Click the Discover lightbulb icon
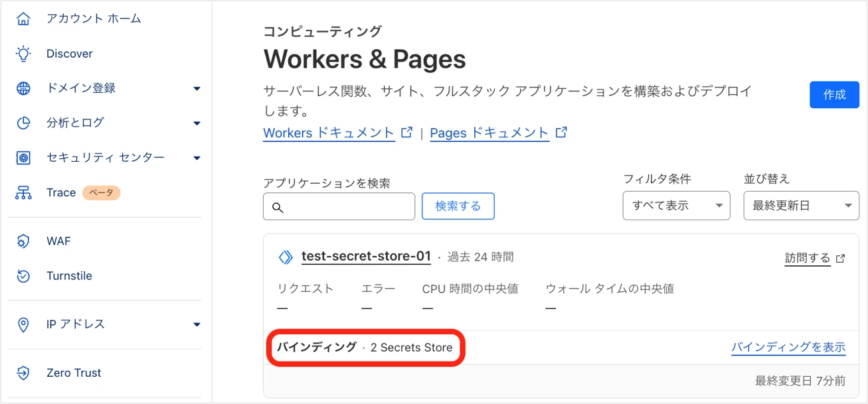868x404 pixels. tap(23, 54)
